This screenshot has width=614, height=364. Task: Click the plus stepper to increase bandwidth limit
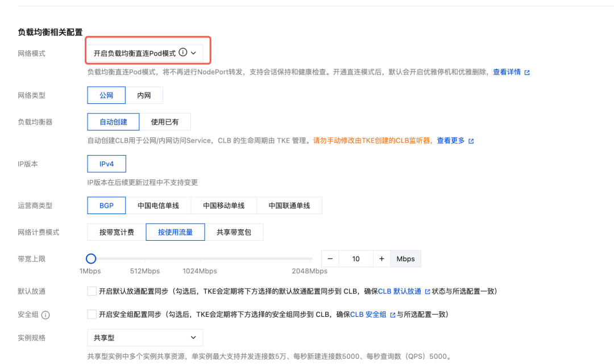tap(381, 258)
